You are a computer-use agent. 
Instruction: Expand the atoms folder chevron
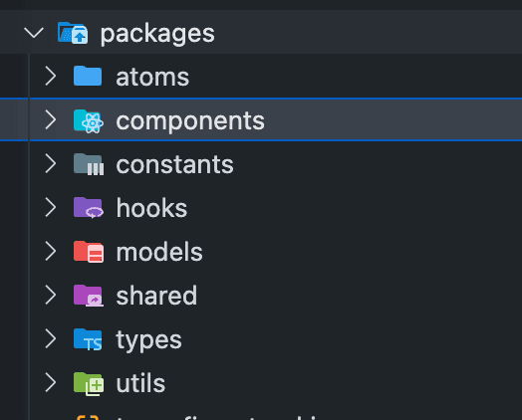[50, 77]
